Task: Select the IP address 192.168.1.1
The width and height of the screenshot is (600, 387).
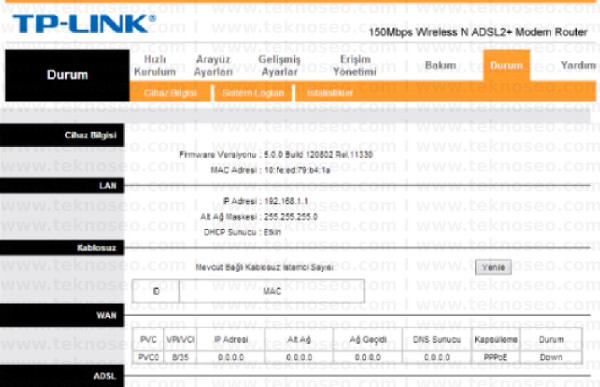Action: 286,201
